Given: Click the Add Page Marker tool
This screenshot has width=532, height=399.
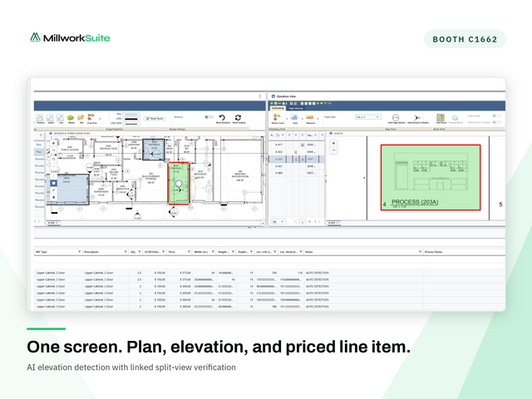Looking at the screenshot, I should coord(396,117).
